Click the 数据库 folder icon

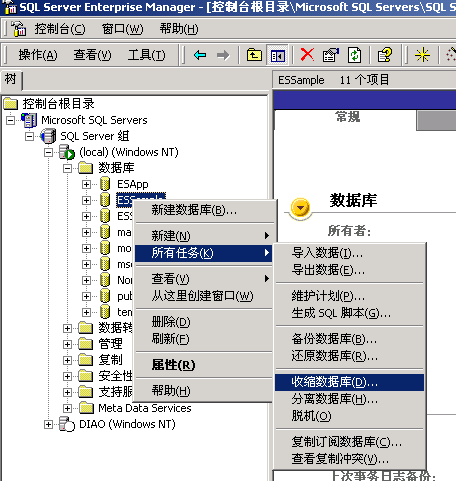pyautogui.click(x=86, y=168)
